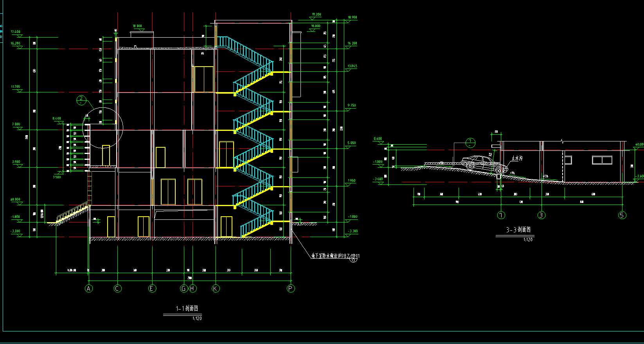Select the 3-3剖面图 title text

tap(518, 230)
